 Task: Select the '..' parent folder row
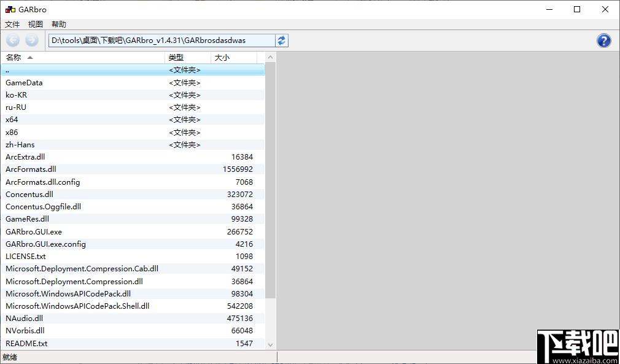pyautogui.click(x=133, y=70)
